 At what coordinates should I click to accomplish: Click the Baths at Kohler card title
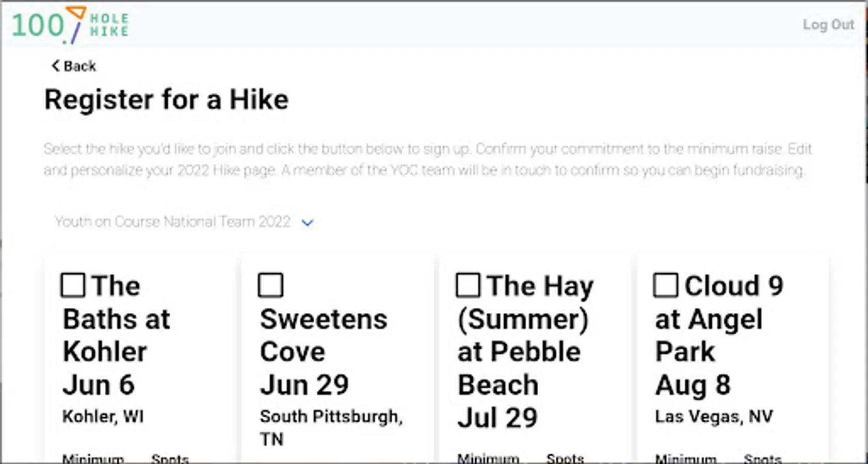click(116, 335)
